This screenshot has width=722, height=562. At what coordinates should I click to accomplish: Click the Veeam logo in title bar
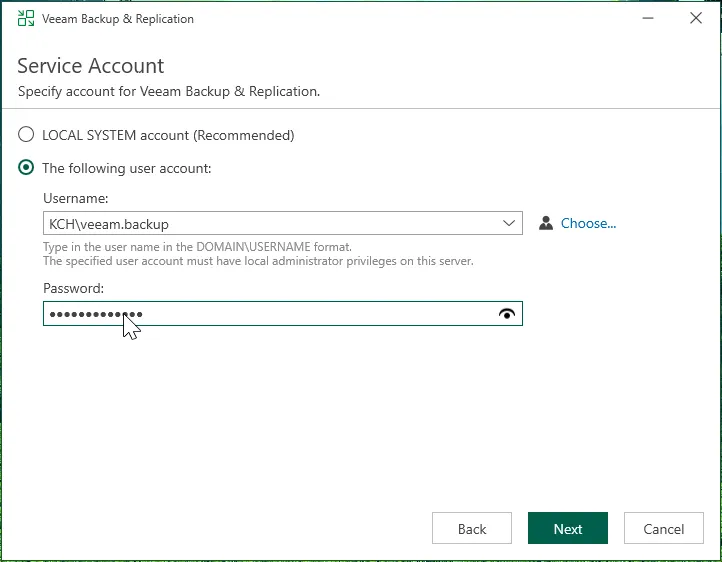pos(26,19)
